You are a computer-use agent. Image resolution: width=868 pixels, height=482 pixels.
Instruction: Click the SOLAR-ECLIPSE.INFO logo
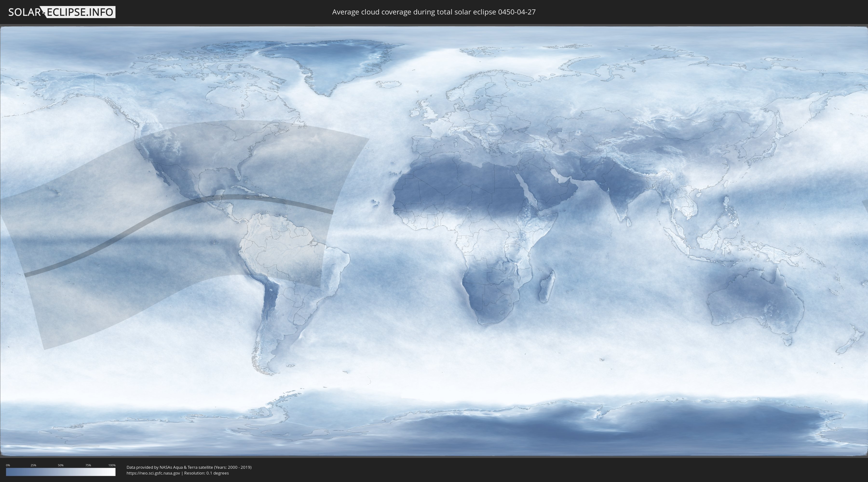point(62,12)
